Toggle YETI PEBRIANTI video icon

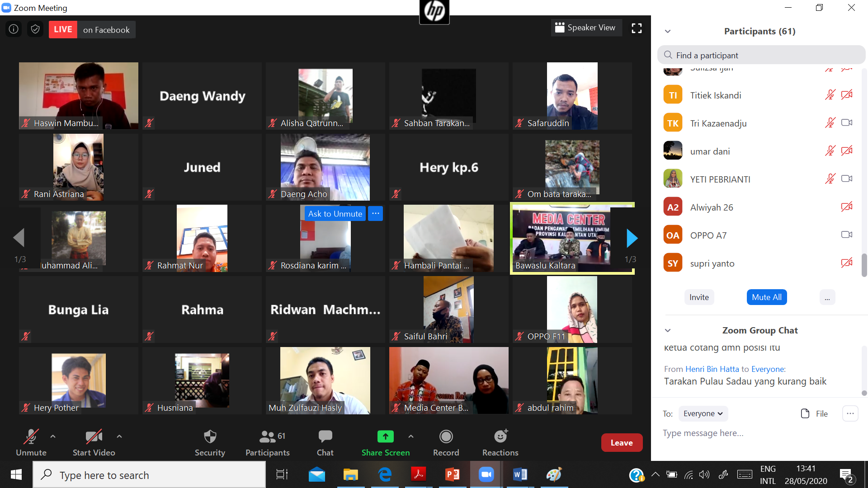click(847, 179)
